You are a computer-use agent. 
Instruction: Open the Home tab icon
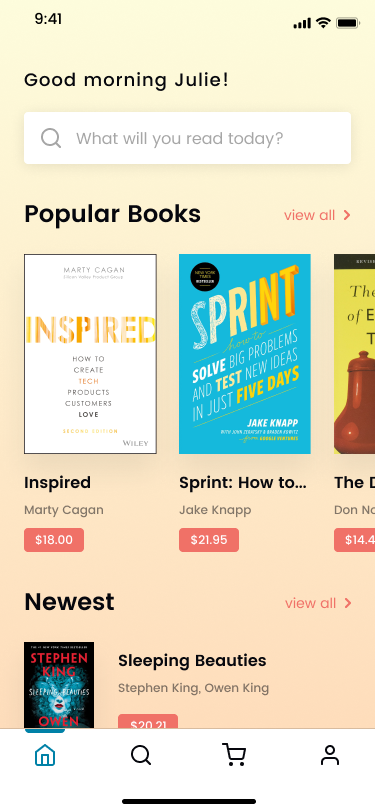point(45,755)
